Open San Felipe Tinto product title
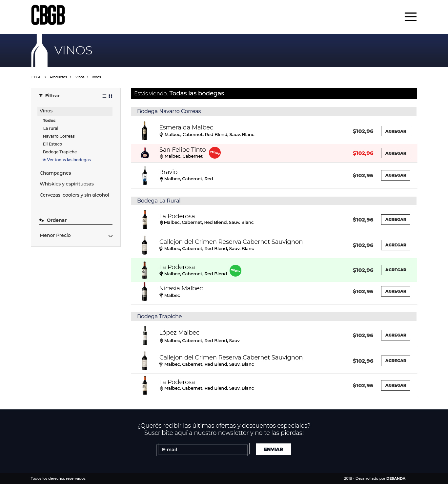 tap(182, 150)
